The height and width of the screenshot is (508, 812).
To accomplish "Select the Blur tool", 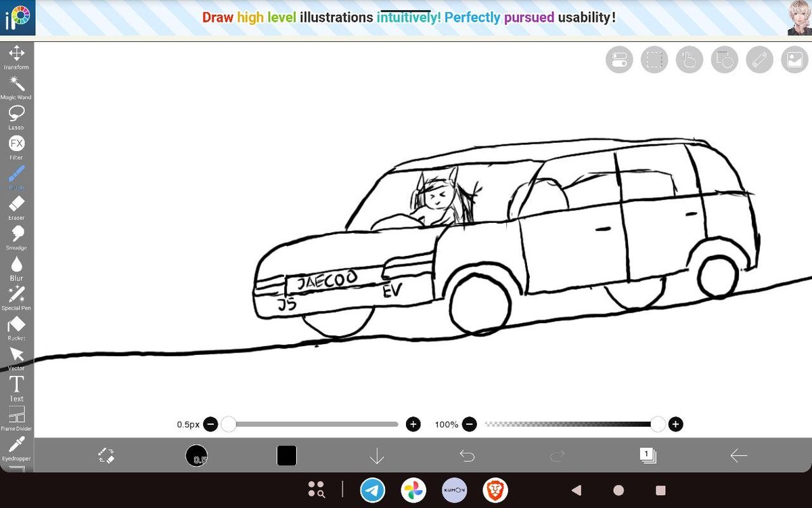I will point(16,268).
